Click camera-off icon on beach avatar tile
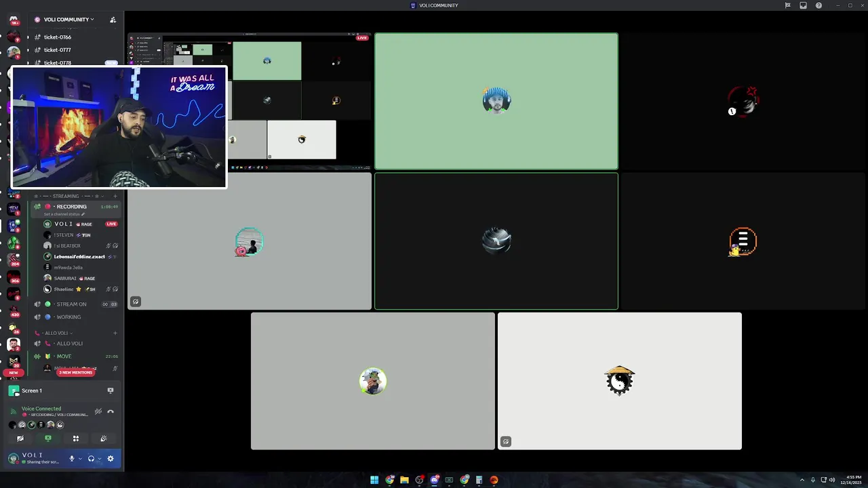The image size is (868, 488). click(x=136, y=302)
